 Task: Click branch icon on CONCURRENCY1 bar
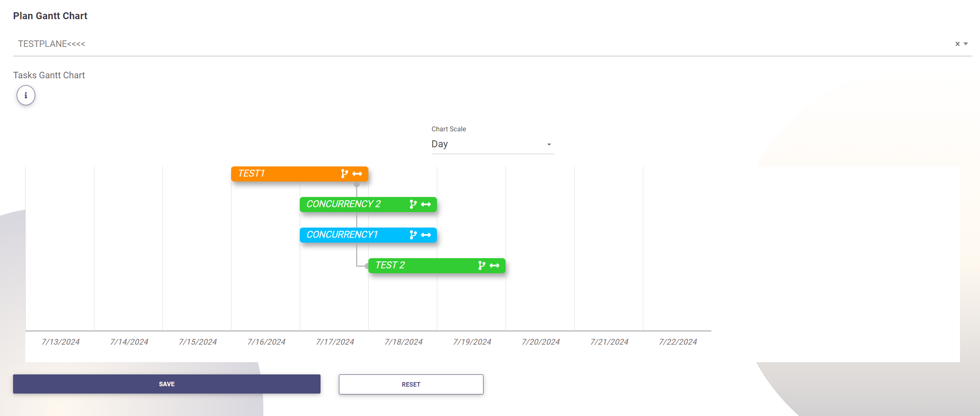(x=413, y=235)
